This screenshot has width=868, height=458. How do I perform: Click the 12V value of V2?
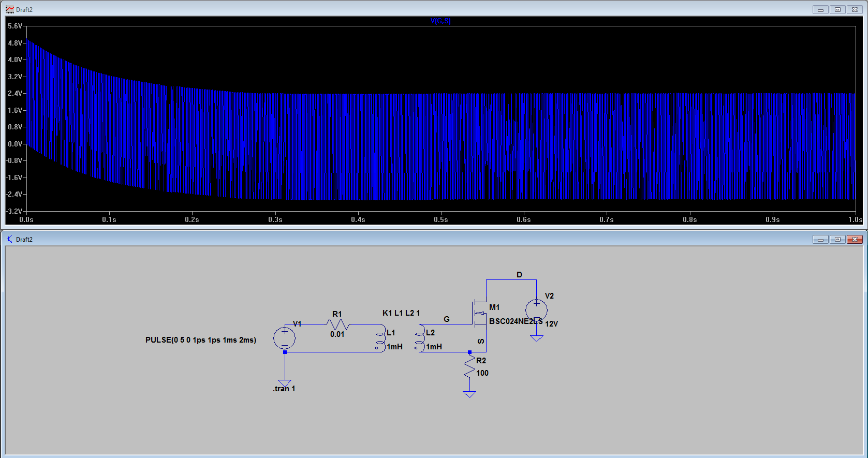pyautogui.click(x=552, y=324)
